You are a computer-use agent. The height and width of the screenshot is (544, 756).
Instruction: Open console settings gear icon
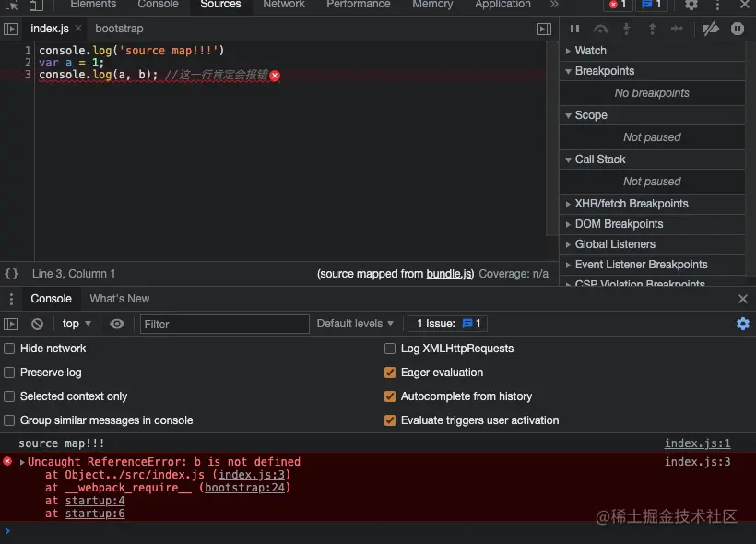(x=743, y=324)
